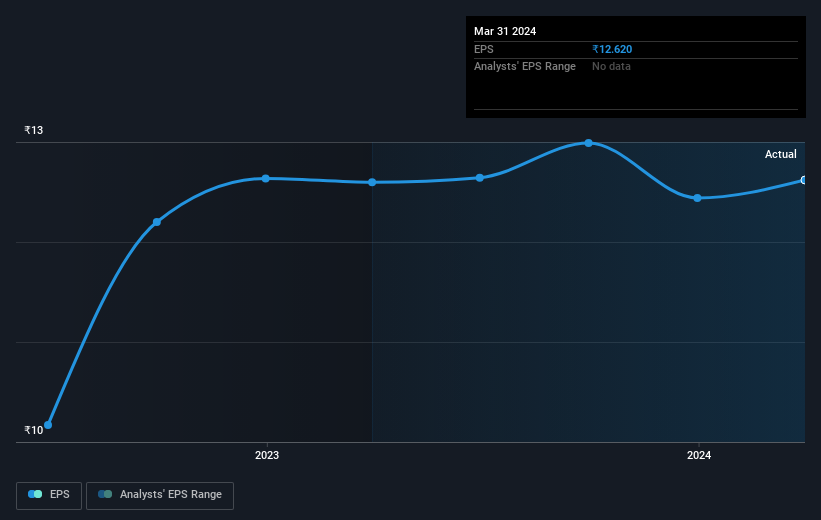Select the last data point at the right edge
The width and height of the screenshot is (821, 520).
click(x=803, y=180)
